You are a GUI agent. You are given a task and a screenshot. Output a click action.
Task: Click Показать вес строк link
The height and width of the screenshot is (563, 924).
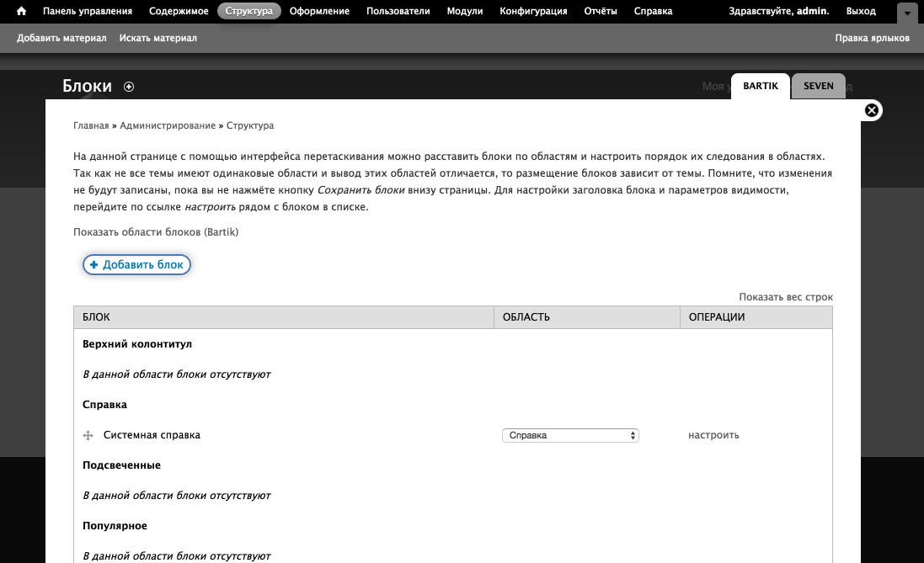coord(786,297)
